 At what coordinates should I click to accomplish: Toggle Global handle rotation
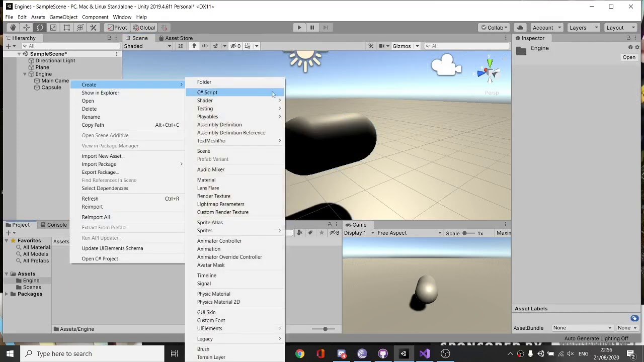[144, 28]
